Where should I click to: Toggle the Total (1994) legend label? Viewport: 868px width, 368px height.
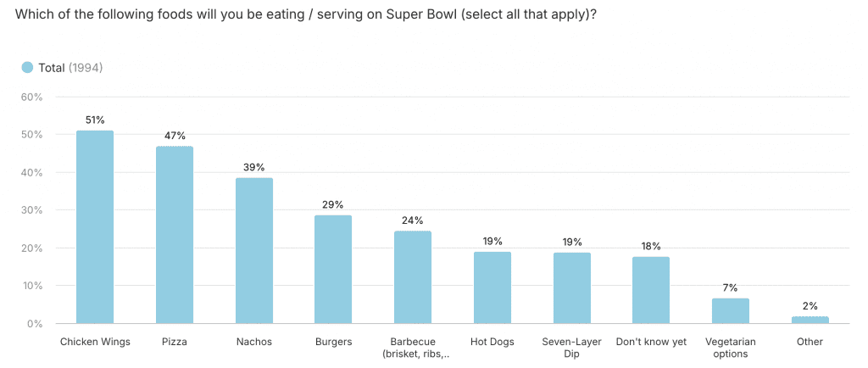(70, 68)
